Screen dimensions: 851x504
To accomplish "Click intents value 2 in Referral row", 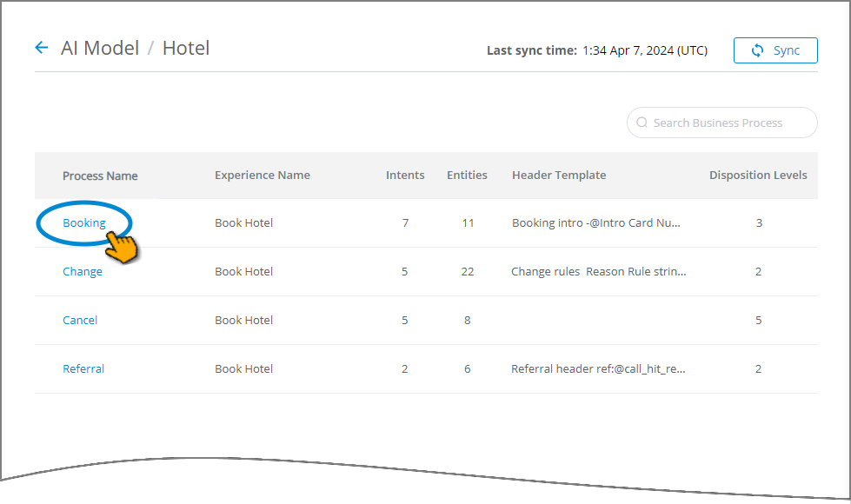I will pyautogui.click(x=405, y=369).
